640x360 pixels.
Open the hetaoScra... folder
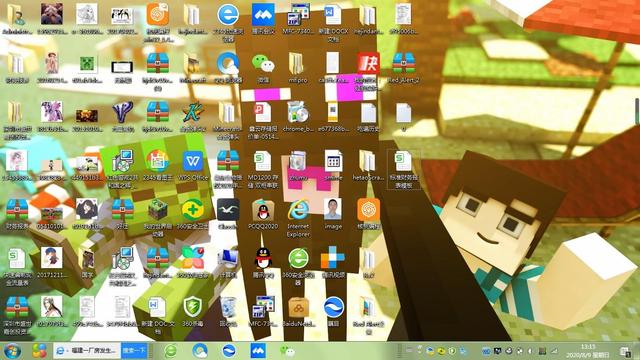(367, 161)
